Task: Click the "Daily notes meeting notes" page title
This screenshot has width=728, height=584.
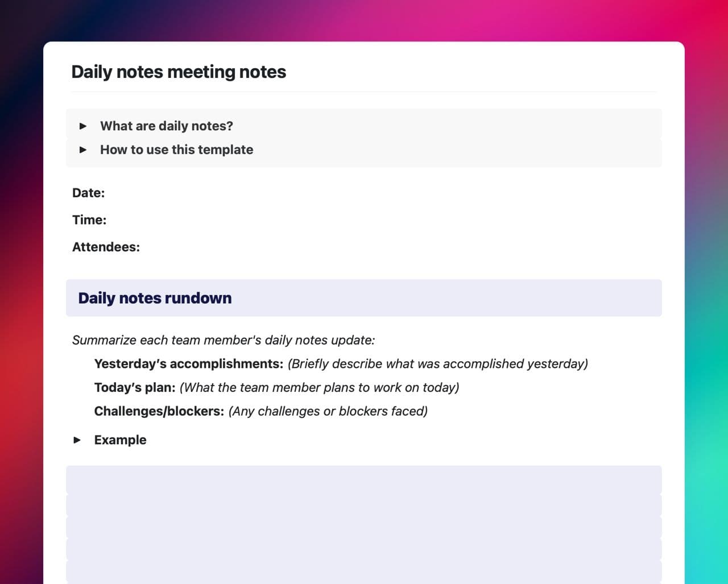Action: point(179,72)
